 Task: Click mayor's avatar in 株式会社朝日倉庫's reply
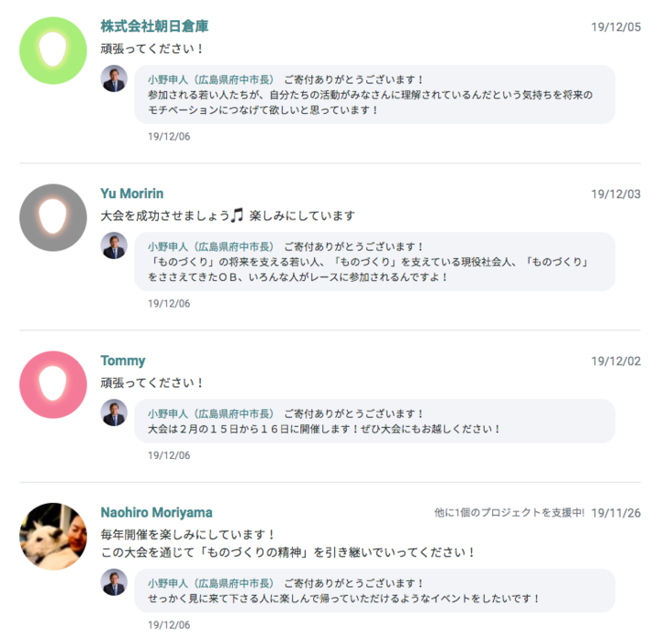click(x=114, y=79)
